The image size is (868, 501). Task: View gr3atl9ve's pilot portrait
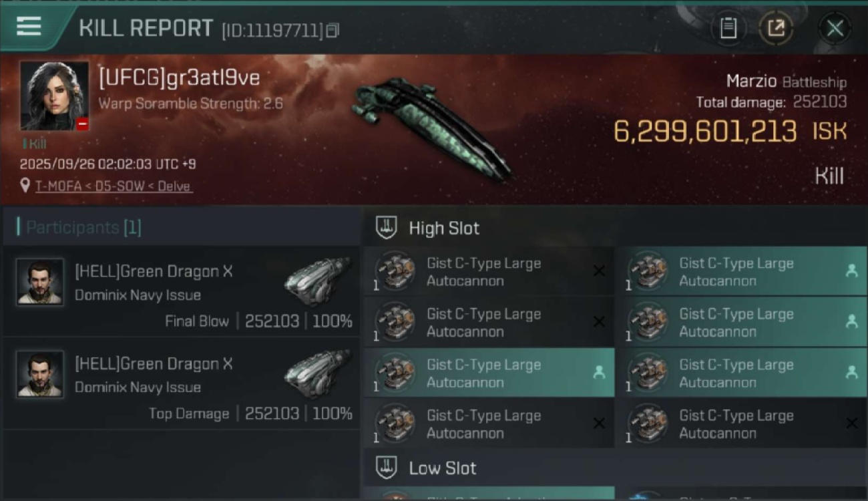point(54,96)
